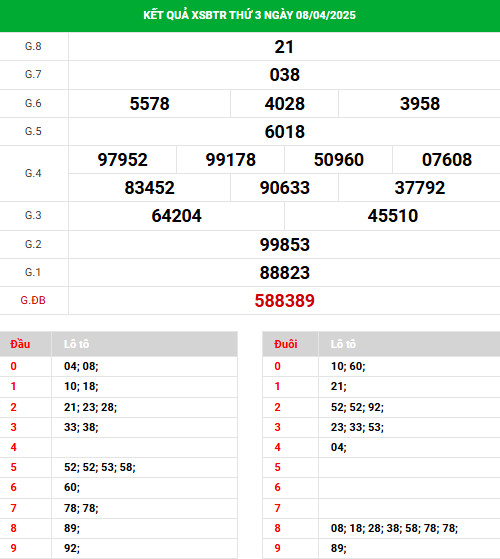Viewport: 500px width, 559px height.
Task: Select G.4 number 97952
Action: (123, 160)
